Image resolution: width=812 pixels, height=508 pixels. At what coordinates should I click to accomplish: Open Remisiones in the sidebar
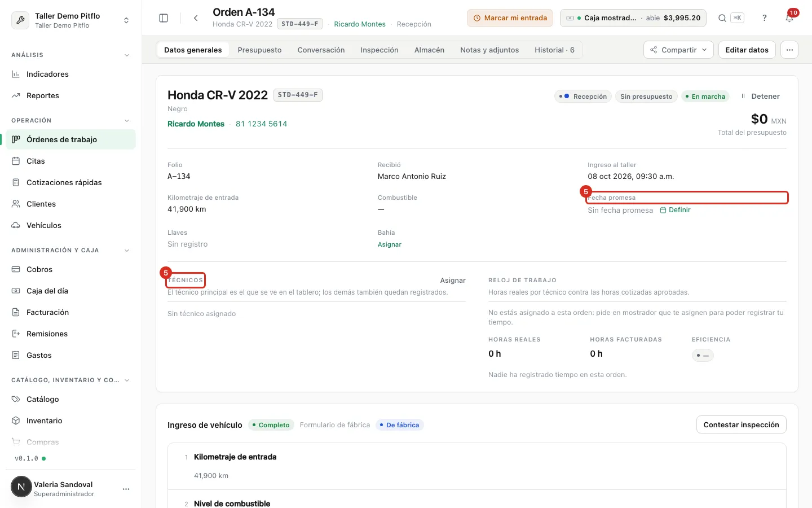(71, 334)
